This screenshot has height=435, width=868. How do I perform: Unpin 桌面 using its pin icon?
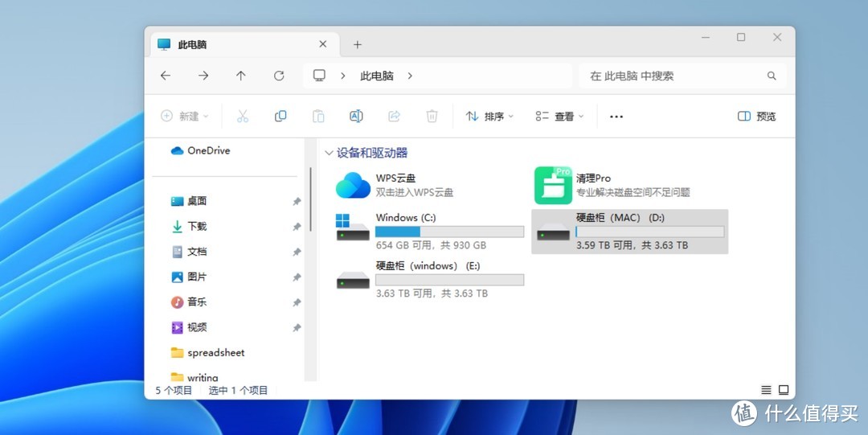pos(297,202)
